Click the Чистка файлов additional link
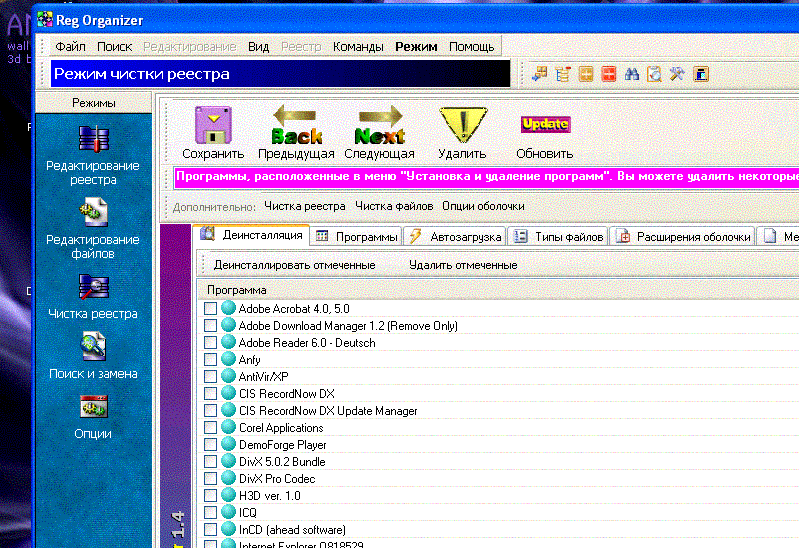 coord(394,206)
